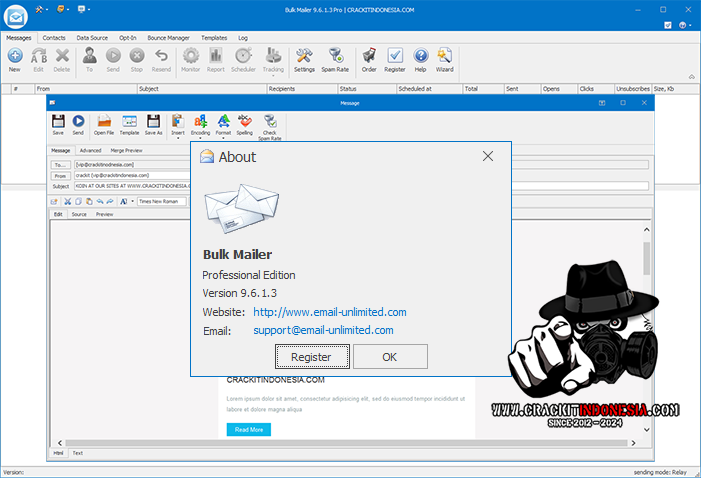Open the email-unlimited.com website link
Image resolution: width=701 pixels, height=478 pixels.
[x=330, y=312]
